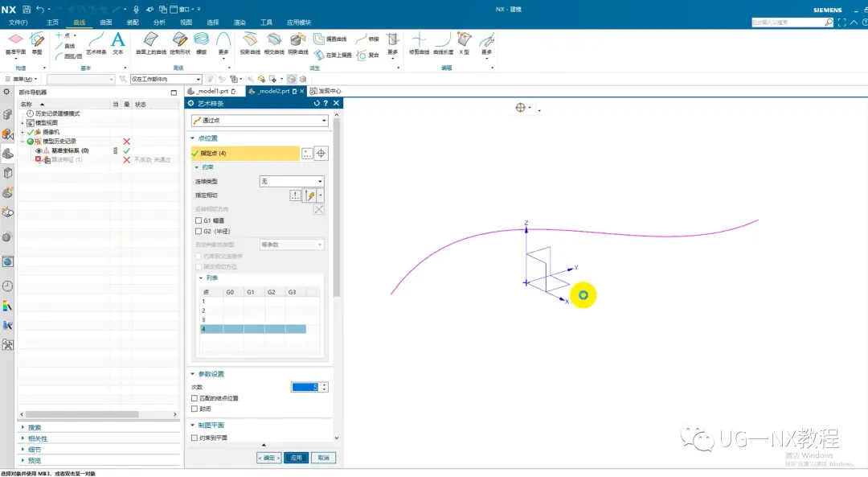Viewport: 868px width, 477px height.
Task: Click the X型 X-form tool
Action: pyautogui.click(x=464, y=43)
